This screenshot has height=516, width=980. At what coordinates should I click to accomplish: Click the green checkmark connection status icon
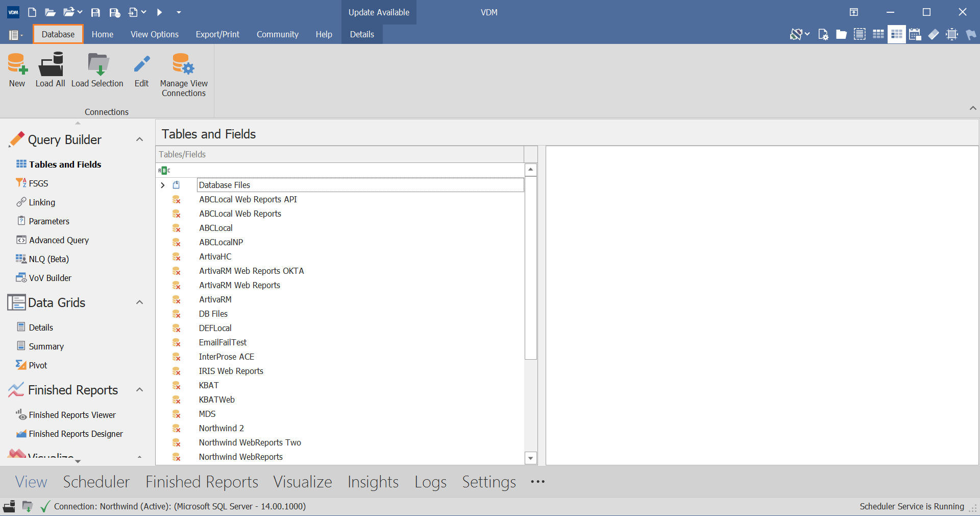[x=45, y=506]
